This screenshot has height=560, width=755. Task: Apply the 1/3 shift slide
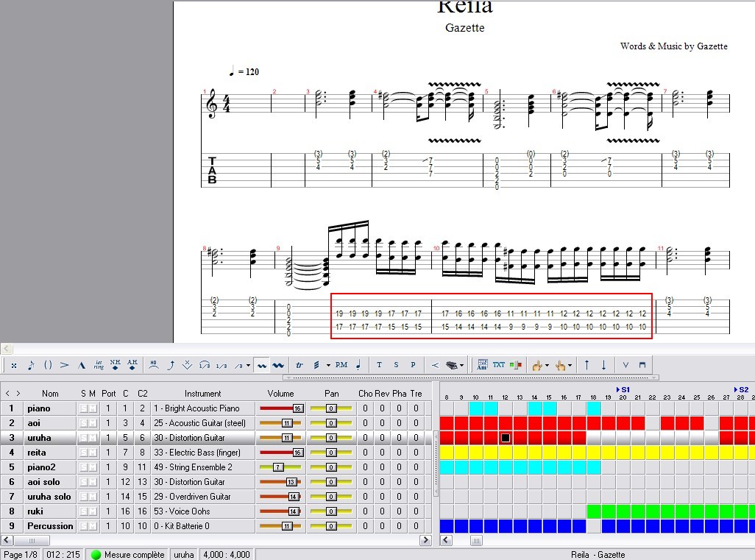click(221, 366)
